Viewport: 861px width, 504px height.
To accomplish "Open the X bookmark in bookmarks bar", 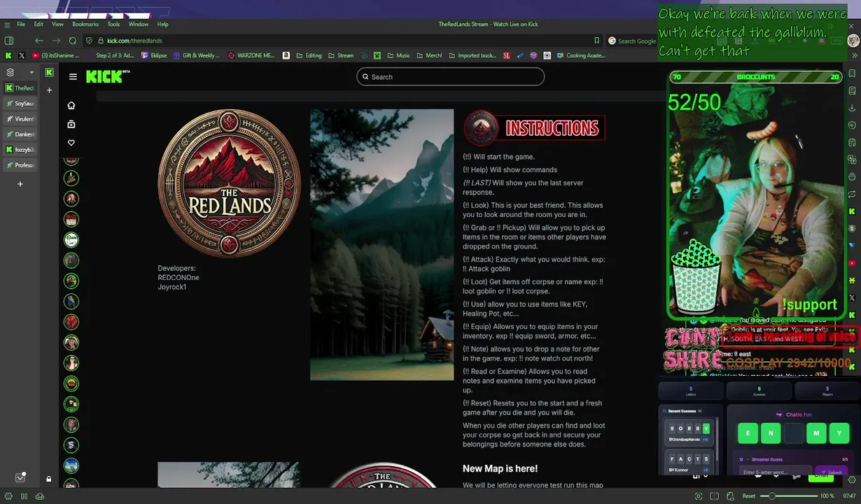I will [x=22, y=55].
